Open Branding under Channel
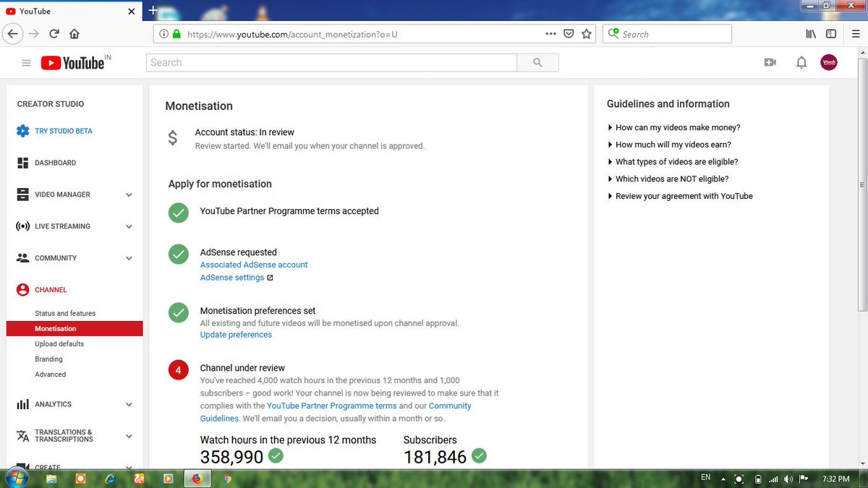Image resolution: width=868 pixels, height=488 pixels. tap(48, 359)
